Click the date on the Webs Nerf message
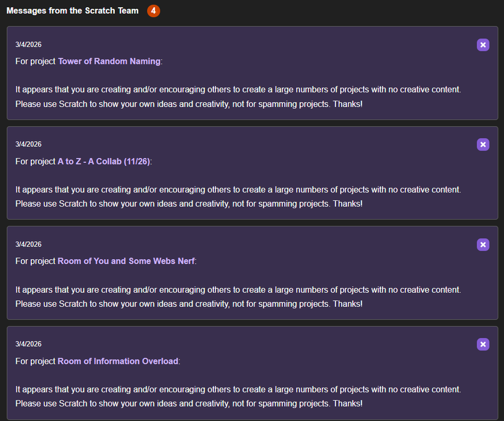This screenshot has height=421, width=504. pos(28,245)
